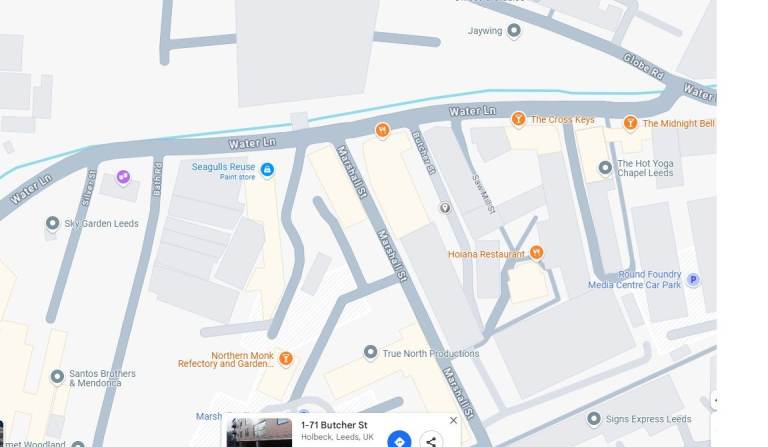Viewport: 768px width, 447px height.
Task: Share the 1-71 Butcher St location
Action: pos(431,441)
